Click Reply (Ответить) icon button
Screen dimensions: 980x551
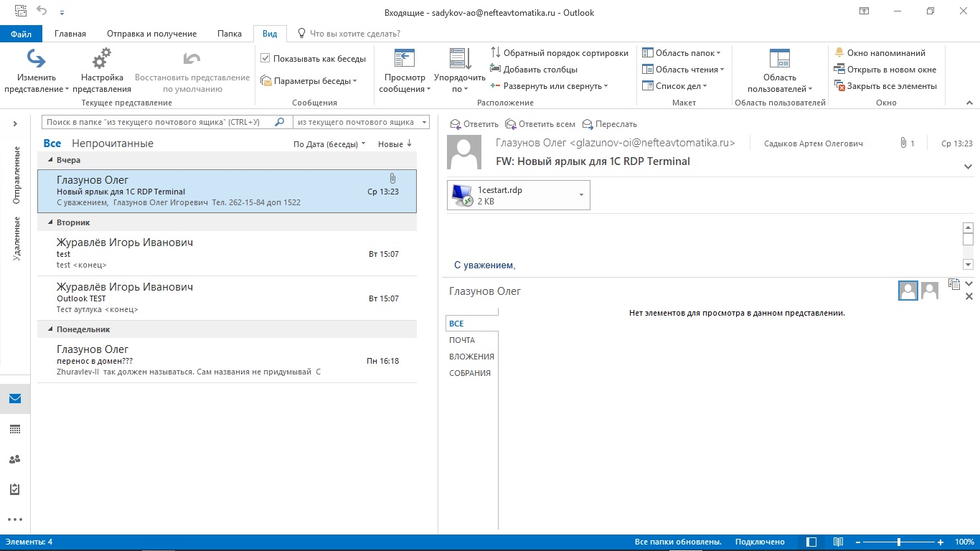473,124
